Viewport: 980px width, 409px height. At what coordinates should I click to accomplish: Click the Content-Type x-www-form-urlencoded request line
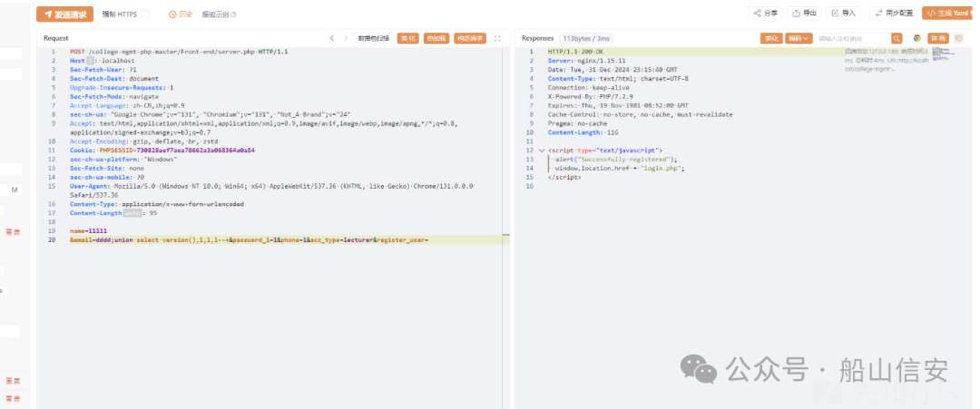point(157,204)
